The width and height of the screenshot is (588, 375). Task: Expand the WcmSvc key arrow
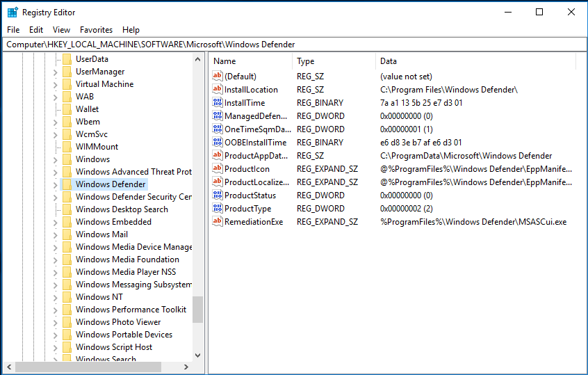coord(55,134)
